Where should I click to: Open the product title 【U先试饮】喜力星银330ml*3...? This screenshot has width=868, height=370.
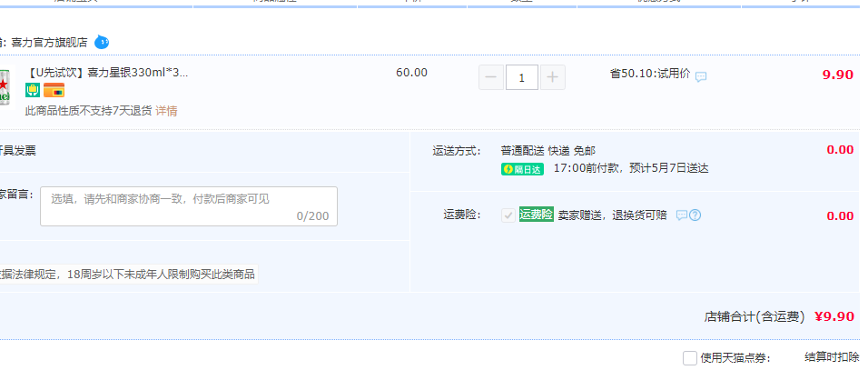tap(107, 73)
